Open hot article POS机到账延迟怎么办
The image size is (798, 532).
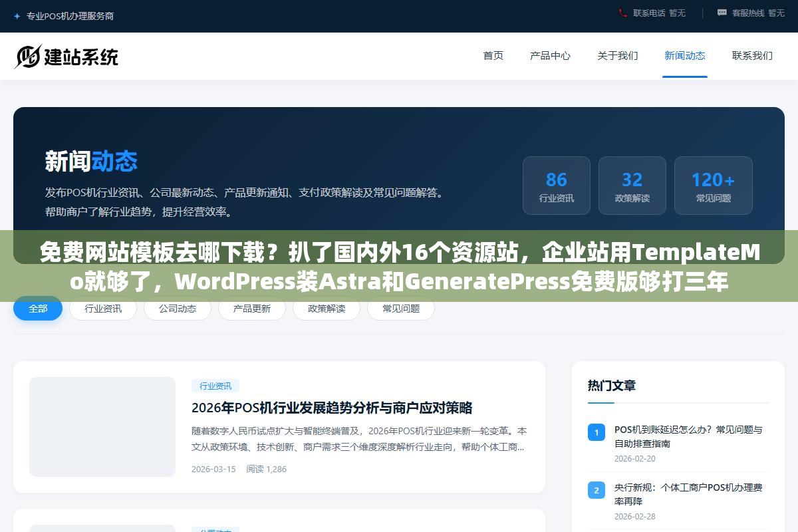[x=688, y=436]
